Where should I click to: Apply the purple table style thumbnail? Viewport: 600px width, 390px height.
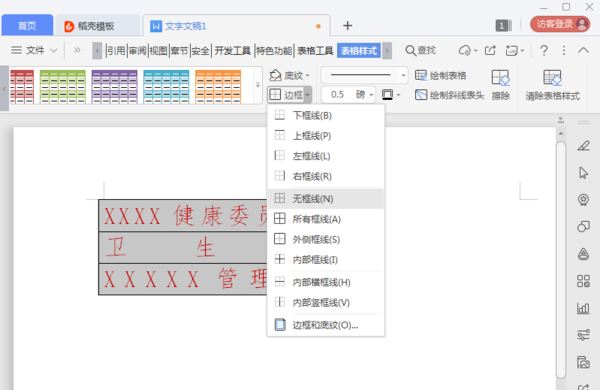coord(114,87)
